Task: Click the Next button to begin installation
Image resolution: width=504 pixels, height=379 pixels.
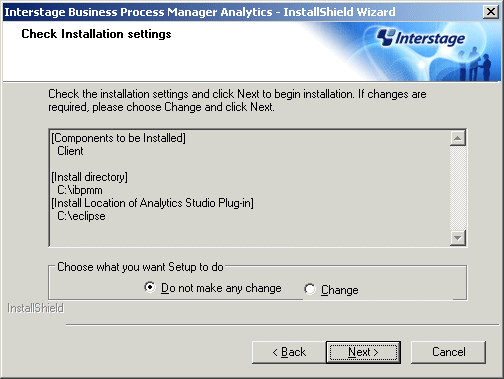Action: pos(363,352)
